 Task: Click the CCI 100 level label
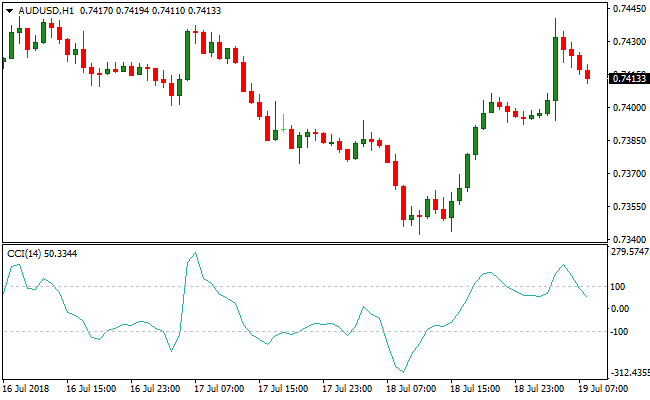(x=618, y=287)
